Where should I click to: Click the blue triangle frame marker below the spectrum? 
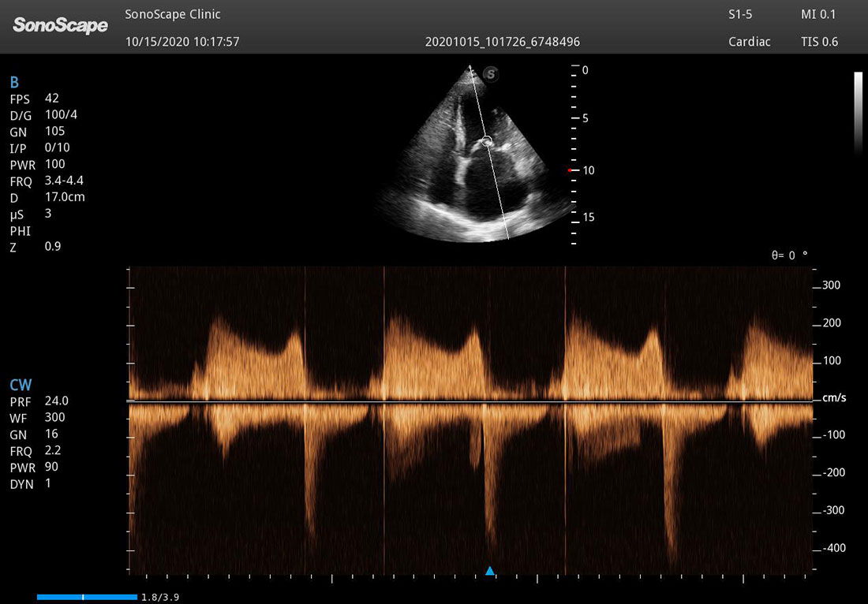[489, 571]
